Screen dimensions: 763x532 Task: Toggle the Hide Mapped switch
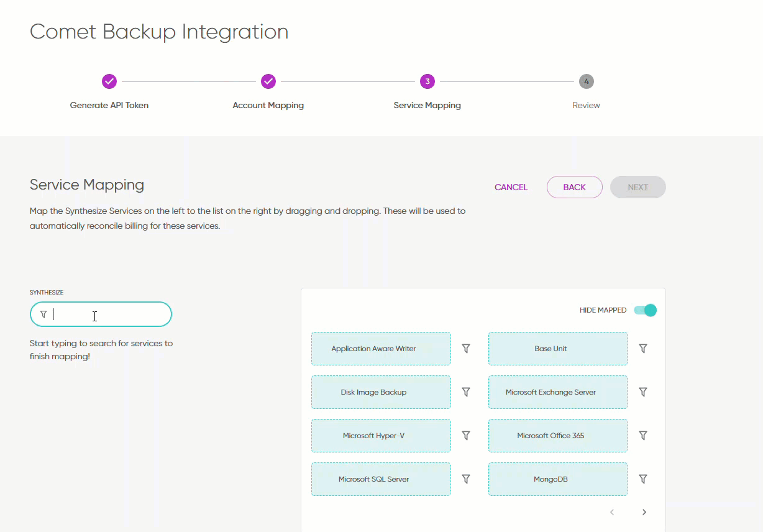[x=646, y=310]
